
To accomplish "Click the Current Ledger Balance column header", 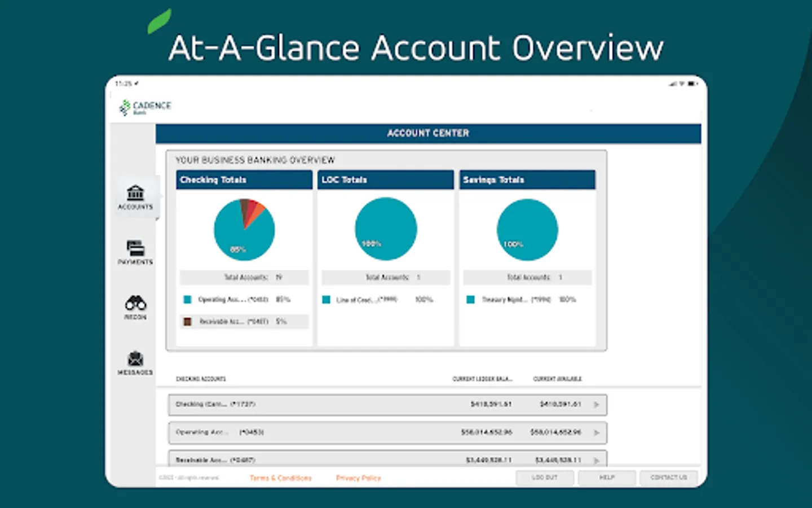I will 482,379.
